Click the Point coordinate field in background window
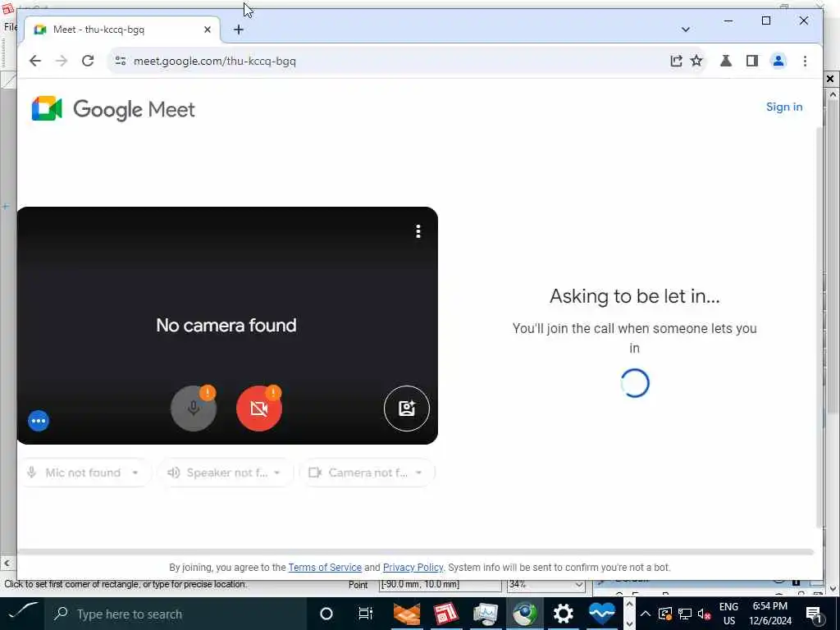The width and height of the screenshot is (840, 630). point(440,584)
